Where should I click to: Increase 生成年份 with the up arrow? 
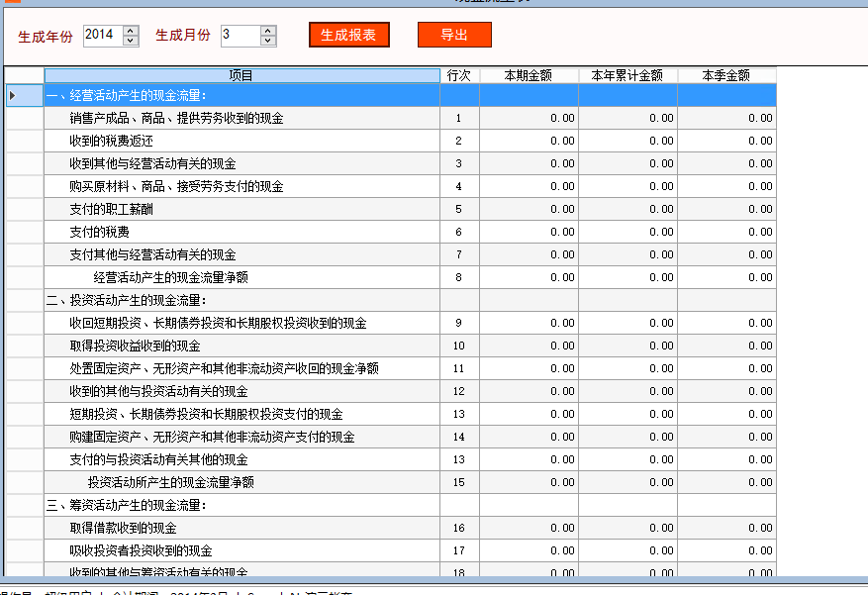coord(131,31)
